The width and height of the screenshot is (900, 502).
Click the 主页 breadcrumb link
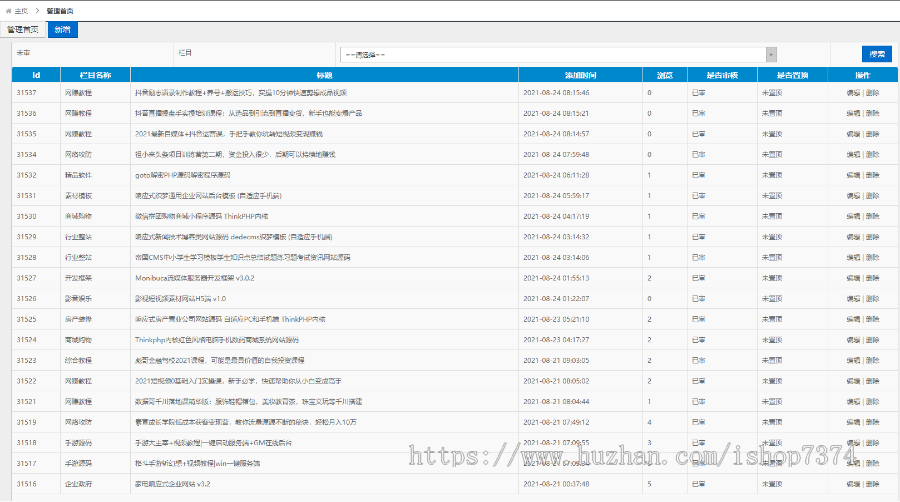[x=21, y=11]
